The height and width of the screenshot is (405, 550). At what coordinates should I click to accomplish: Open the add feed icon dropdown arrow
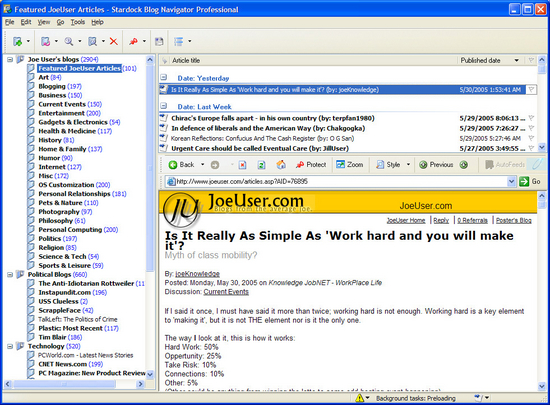[x=28, y=41]
